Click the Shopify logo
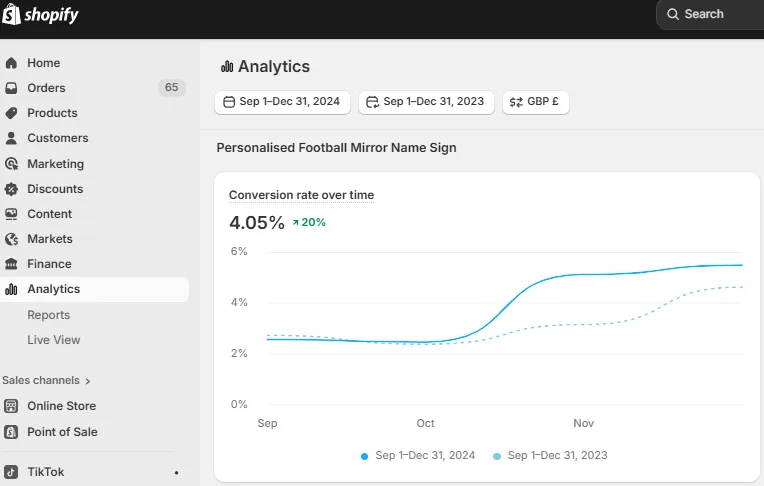 click(x=41, y=15)
